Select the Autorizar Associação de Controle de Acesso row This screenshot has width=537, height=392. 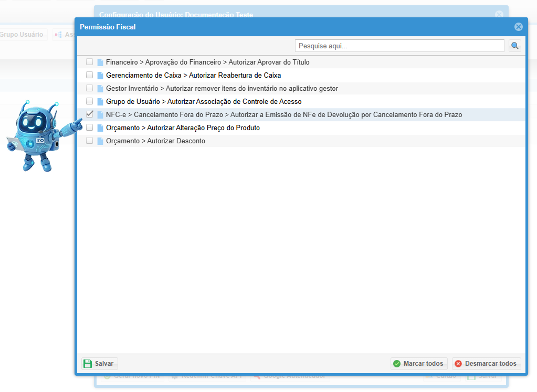[204, 102]
